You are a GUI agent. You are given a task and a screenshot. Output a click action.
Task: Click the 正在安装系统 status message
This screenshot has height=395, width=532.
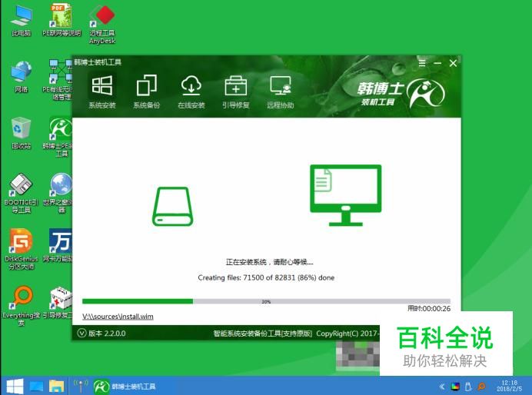[x=269, y=262]
